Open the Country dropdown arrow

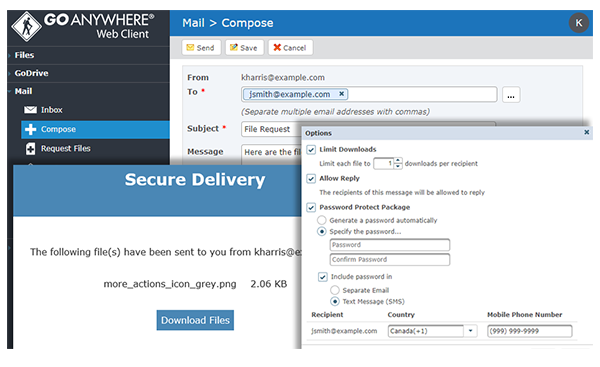470,331
